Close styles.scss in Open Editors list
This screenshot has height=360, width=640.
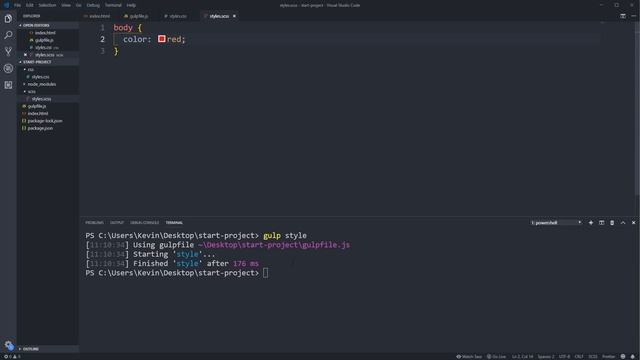pyautogui.click(x=25, y=55)
